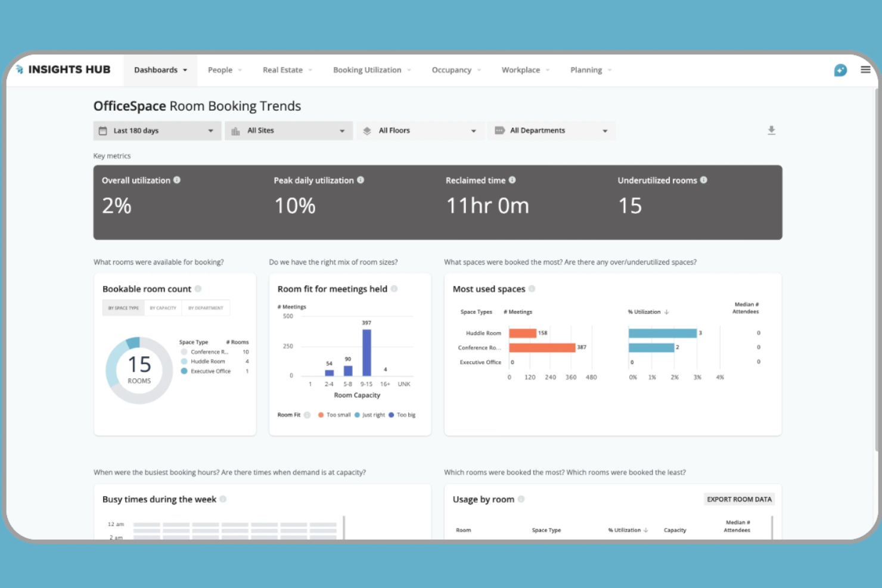Show info for Underutilized rooms
This screenshot has width=882, height=588.
pyautogui.click(x=704, y=180)
